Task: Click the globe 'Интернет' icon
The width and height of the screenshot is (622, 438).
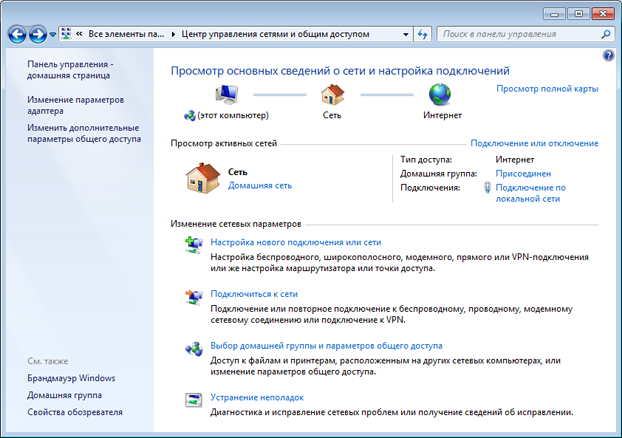Action: pyautogui.click(x=440, y=94)
